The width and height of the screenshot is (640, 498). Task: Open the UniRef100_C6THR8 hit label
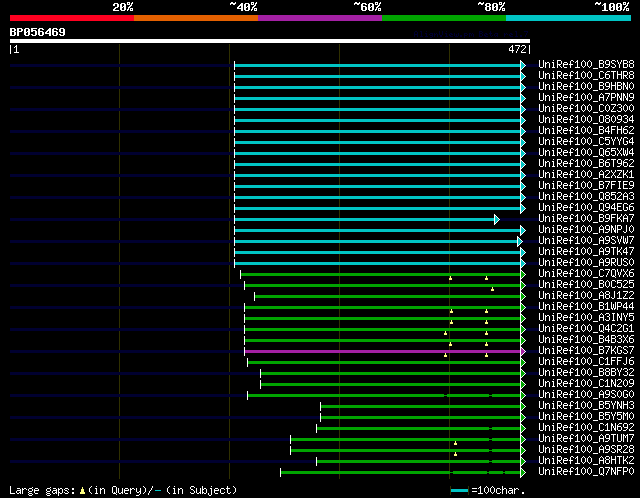tap(586, 76)
